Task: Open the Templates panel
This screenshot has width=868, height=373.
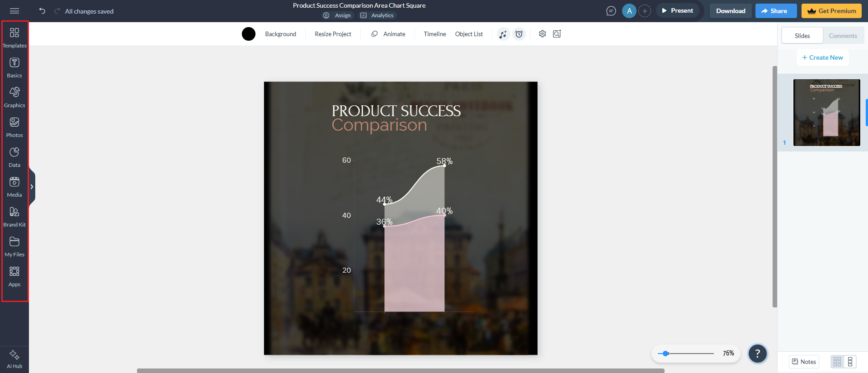Action: pyautogui.click(x=14, y=38)
